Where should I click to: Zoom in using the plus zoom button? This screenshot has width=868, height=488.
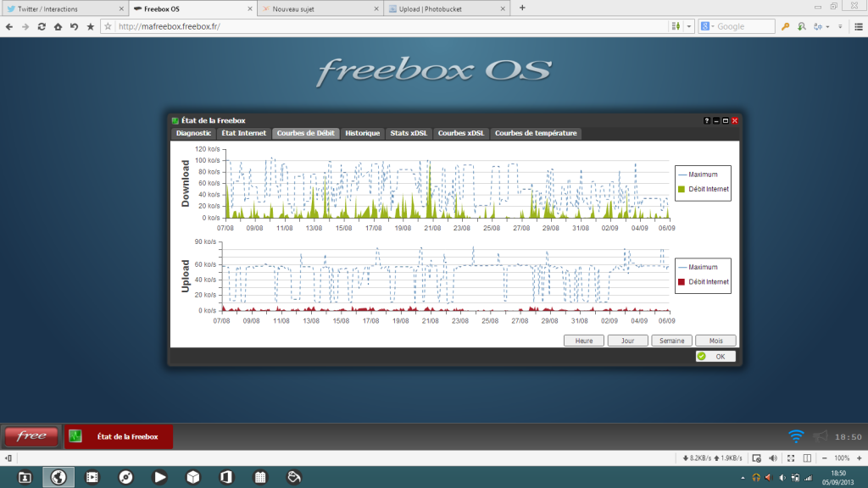point(860,458)
